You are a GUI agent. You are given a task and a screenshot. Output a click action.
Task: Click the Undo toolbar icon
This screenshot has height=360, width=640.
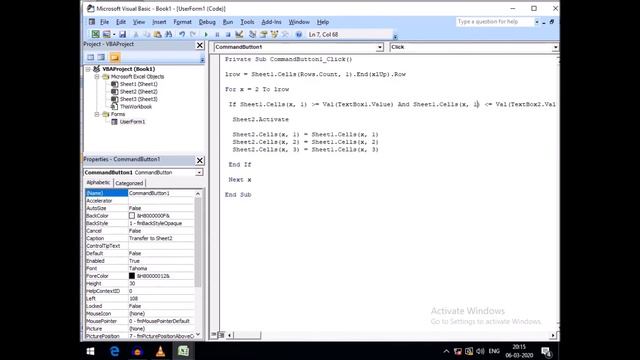pos(182,35)
